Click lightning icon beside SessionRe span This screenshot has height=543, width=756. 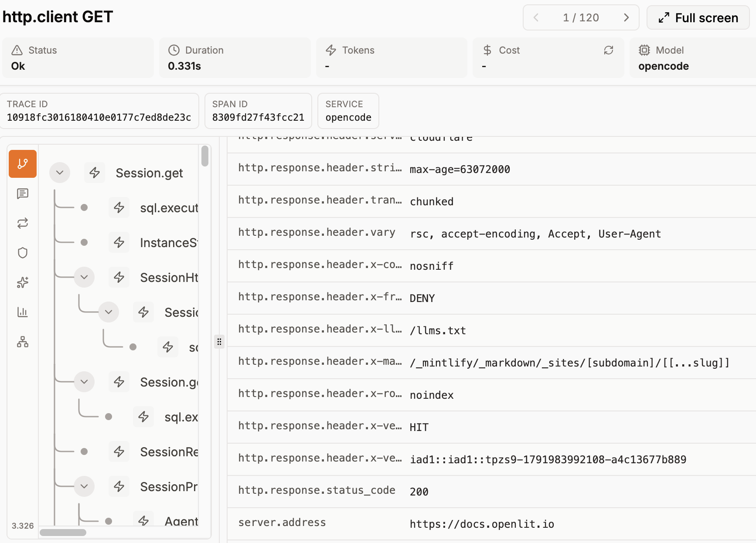pos(119,452)
